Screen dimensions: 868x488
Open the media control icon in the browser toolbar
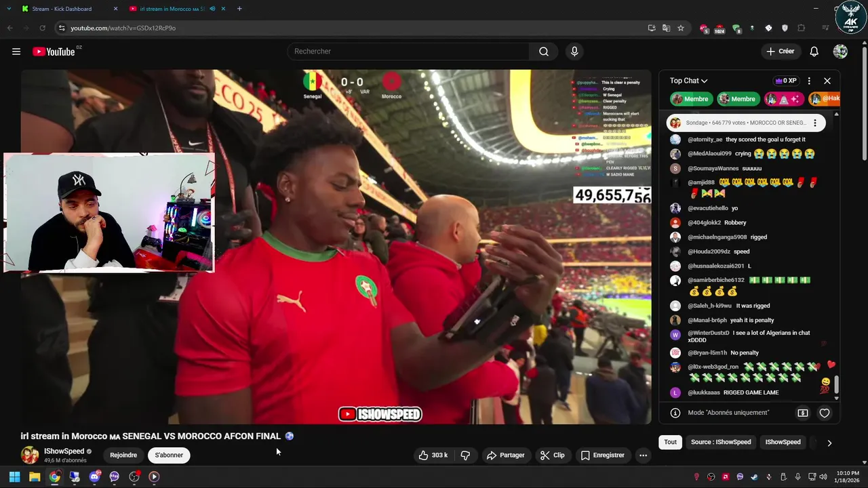tap(825, 28)
